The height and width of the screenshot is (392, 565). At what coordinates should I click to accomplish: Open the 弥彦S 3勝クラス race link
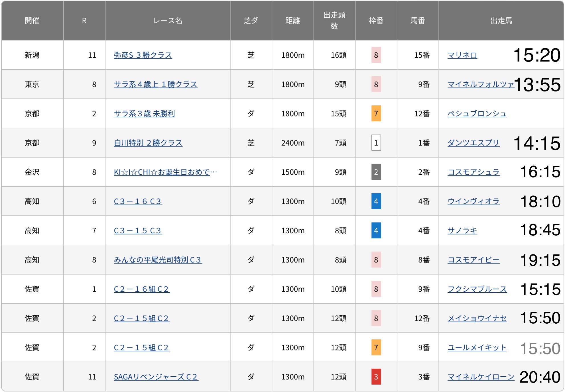143,55
